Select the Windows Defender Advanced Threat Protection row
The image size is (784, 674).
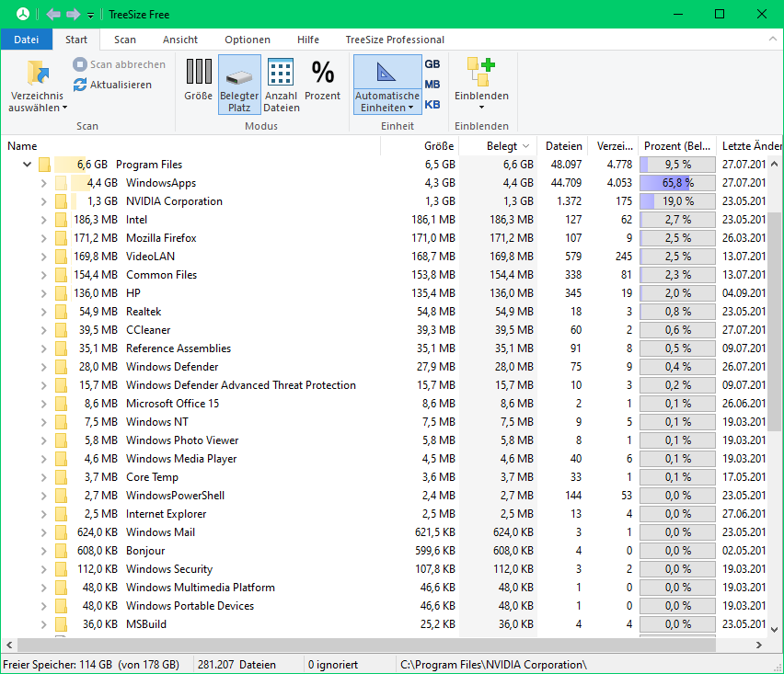384,385
